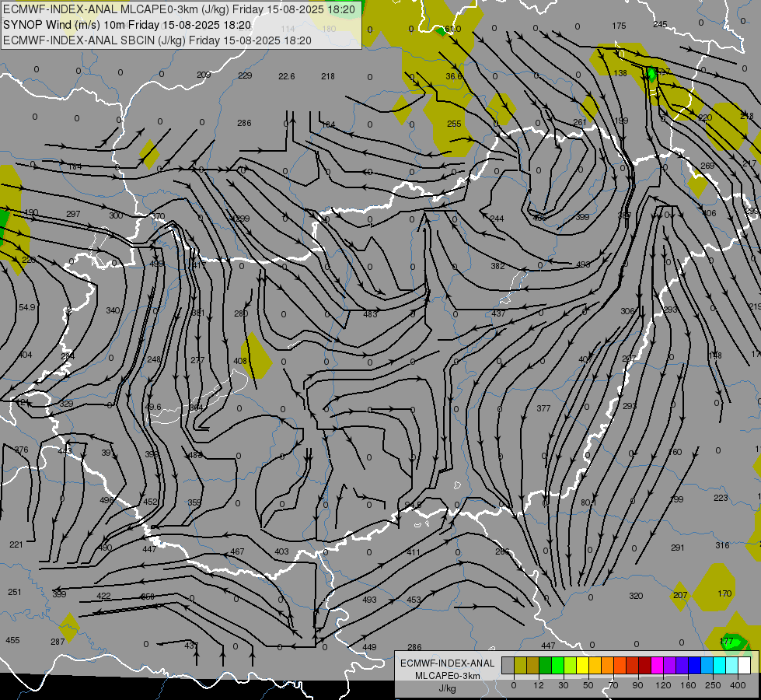Click the map value 316
Image resolution: width=761 pixels, height=700 pixels.
pos(722,545)
